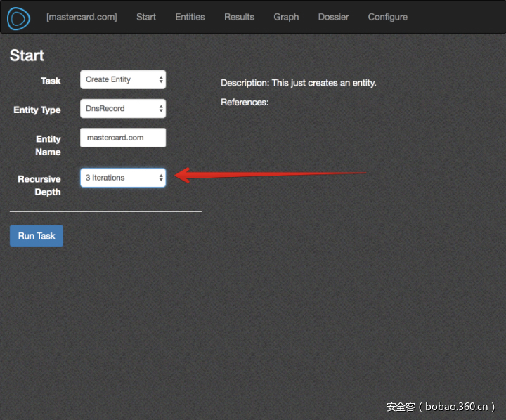Select Dossier in the top navigation
Image resolution: width=506 pixels, height=420 pixels.
pyautogui.click(x=333, y=17)
